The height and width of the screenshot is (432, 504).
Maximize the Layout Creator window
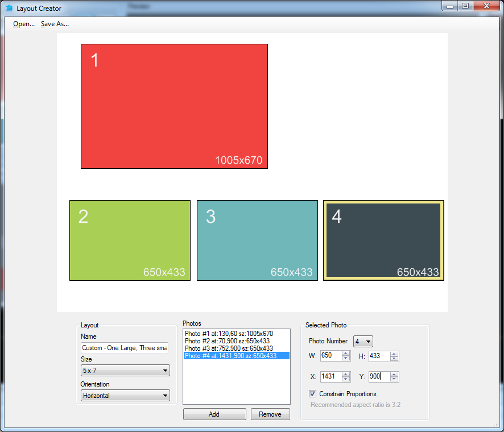[465, 6]
